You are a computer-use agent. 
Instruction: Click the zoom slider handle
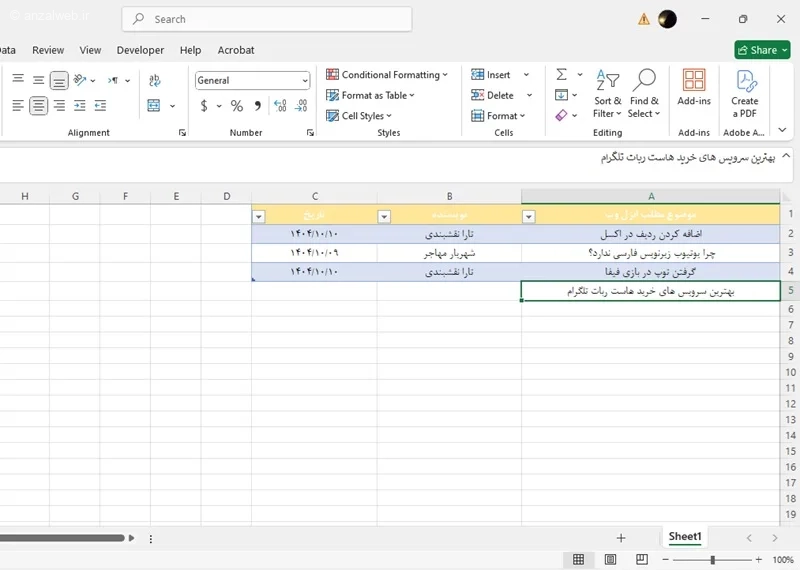pos(712,560)
